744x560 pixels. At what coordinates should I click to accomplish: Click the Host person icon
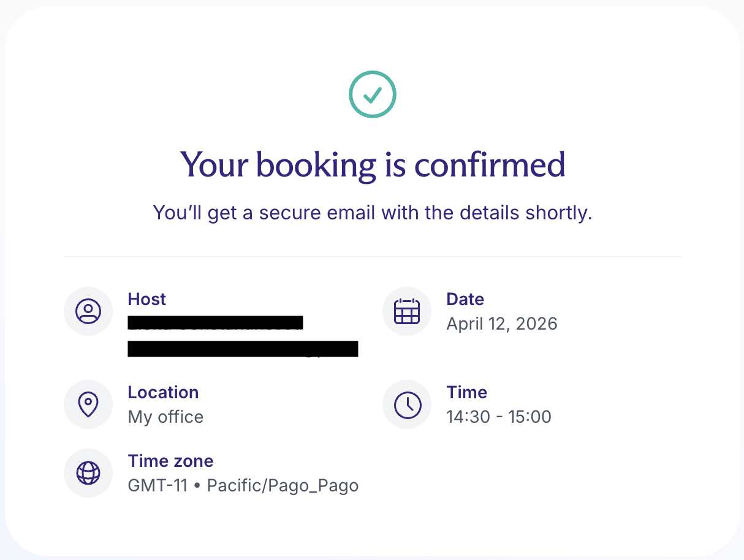point(88,311)
